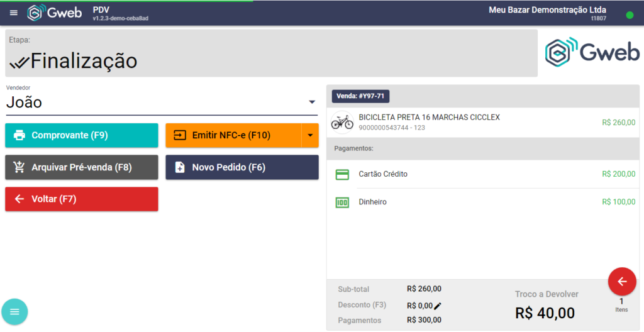The height and width of the screenshot is (332, 644).
Task: Click the PDV version label v1.2.3-demo-ceba8ad
Action: (120, 18)
